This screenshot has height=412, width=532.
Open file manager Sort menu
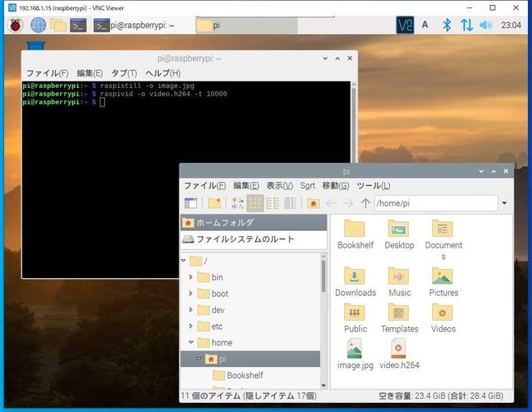[x=308, y=185]
